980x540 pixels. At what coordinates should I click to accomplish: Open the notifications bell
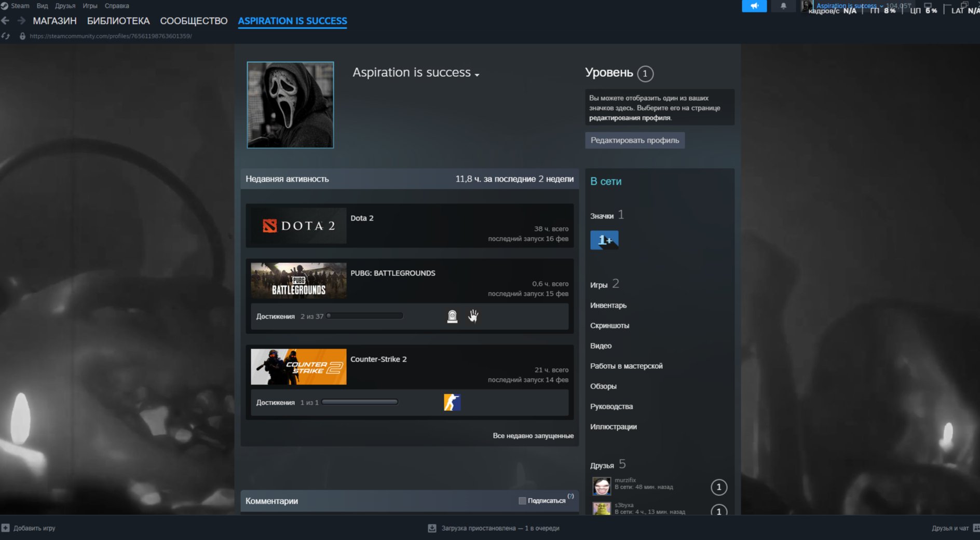click(x=783, y=6)
